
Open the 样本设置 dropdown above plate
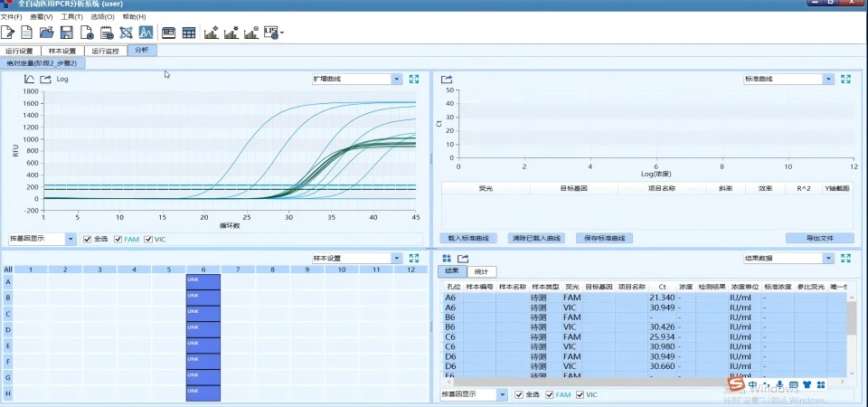tap(396, 258)
